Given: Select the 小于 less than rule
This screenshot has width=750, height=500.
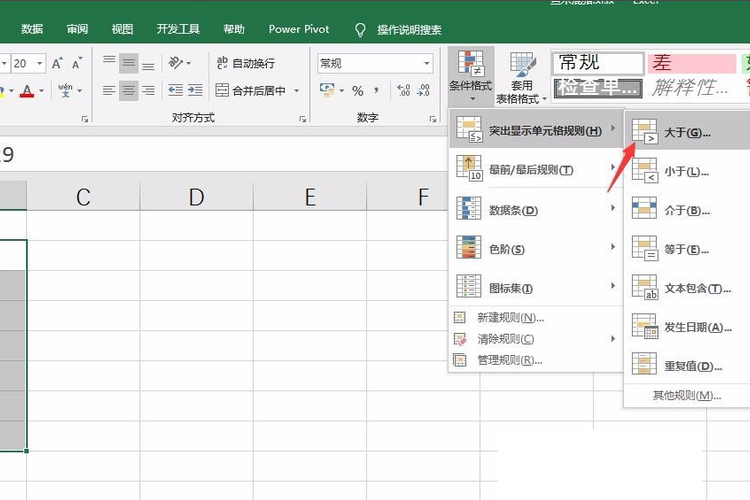Looking at the screenshot, I should 688,171.
